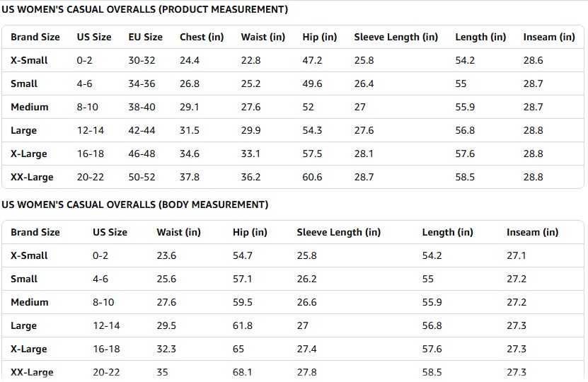Select the 68.1 hip value
This screenshot has height=382, width=588.
point(243,372)
